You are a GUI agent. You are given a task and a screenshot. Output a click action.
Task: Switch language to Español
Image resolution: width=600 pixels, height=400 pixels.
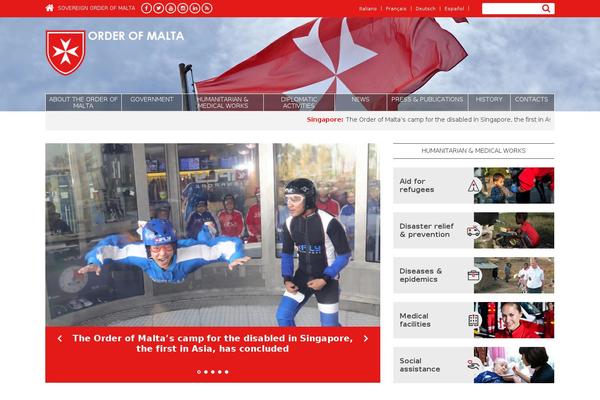click(x=454, y=8)
